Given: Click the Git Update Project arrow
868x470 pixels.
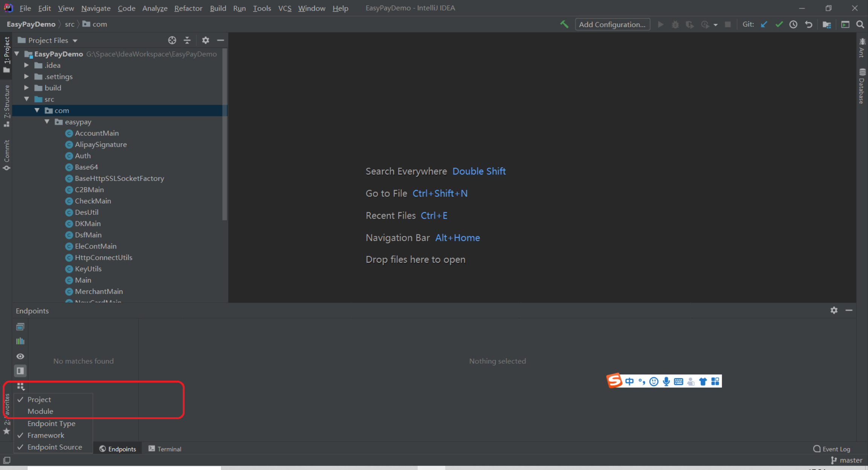Looking at the screenshot, I should [x=764, y=24].
